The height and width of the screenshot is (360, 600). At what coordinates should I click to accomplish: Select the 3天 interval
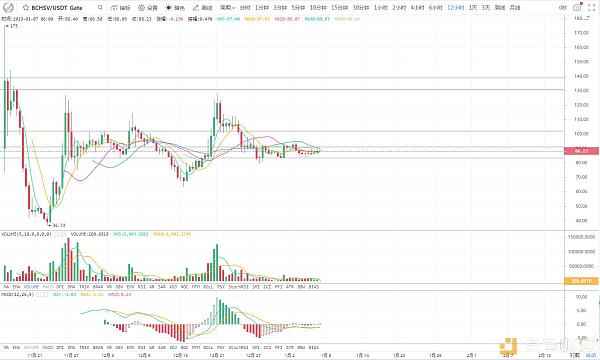click(x=486, y=7)
